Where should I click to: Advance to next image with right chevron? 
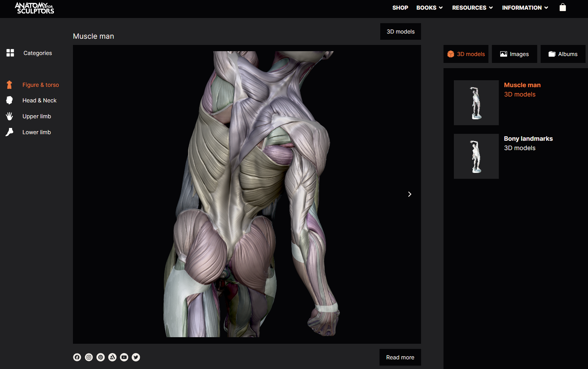[410, 194]
